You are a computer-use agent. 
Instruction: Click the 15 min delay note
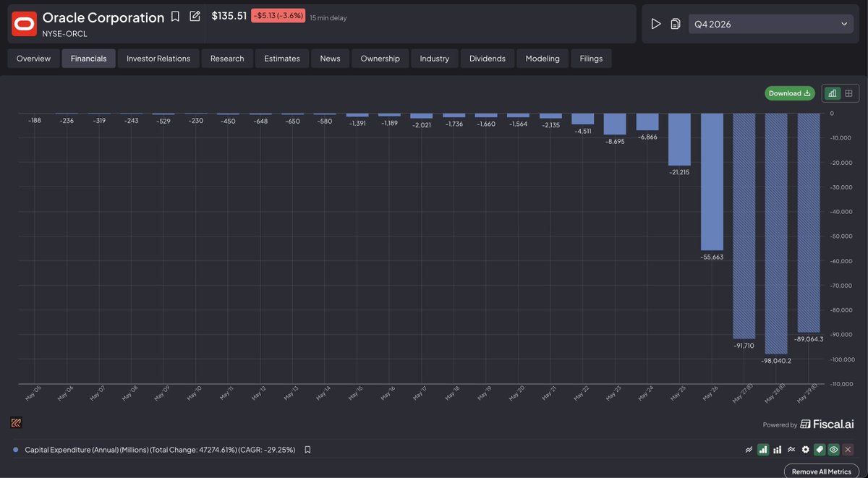[x=328, y=18]
